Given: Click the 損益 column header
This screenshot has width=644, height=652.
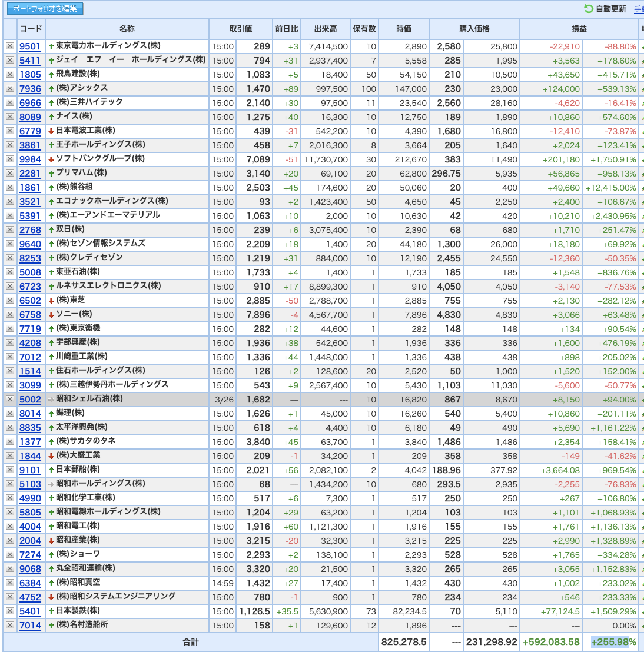Looking at the screenshot, I should point(579,29).
